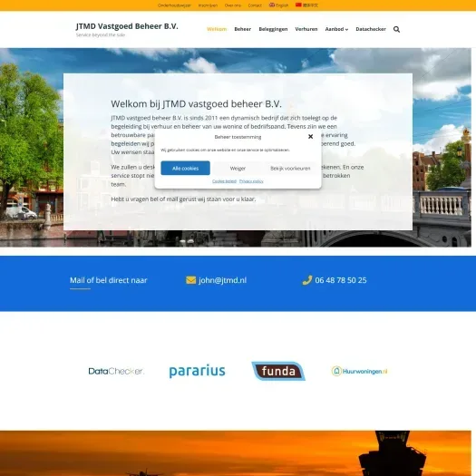Go to the Beheer page
This screenshot has height=476, width=476.
243,29
